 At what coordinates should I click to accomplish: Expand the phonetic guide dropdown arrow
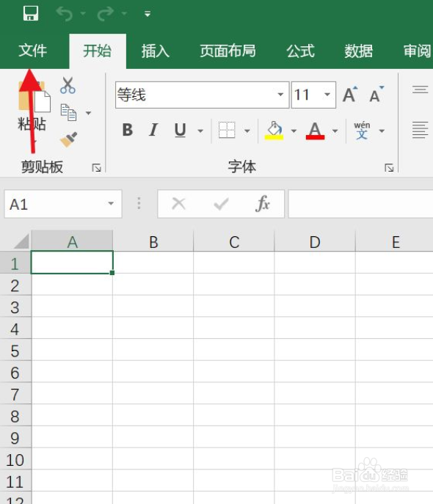tap(382, 131)
